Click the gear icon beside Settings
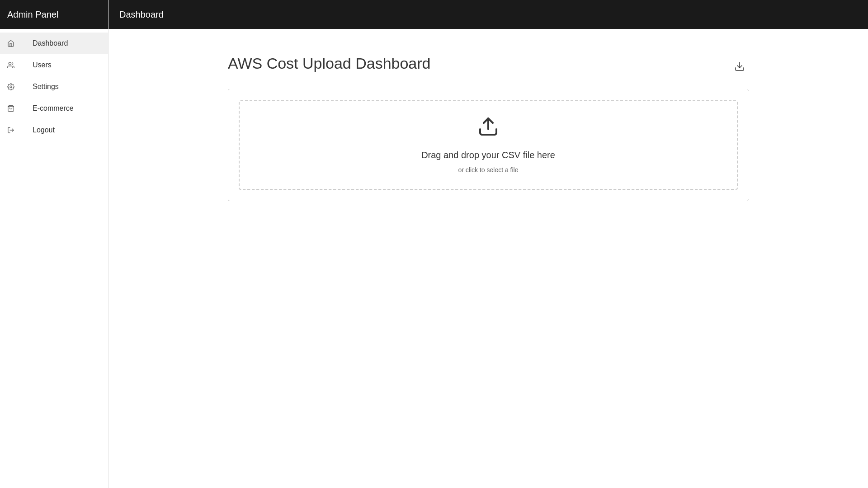Image resolution: width=868 pixels, height=488 pixels. [11, 87]
